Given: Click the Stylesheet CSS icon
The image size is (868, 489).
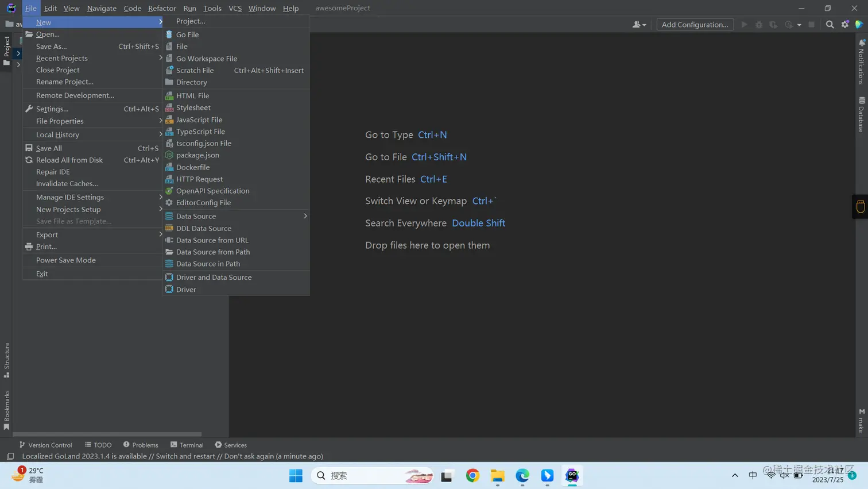Looking at the screenshot, I should (x=169, y=107).
